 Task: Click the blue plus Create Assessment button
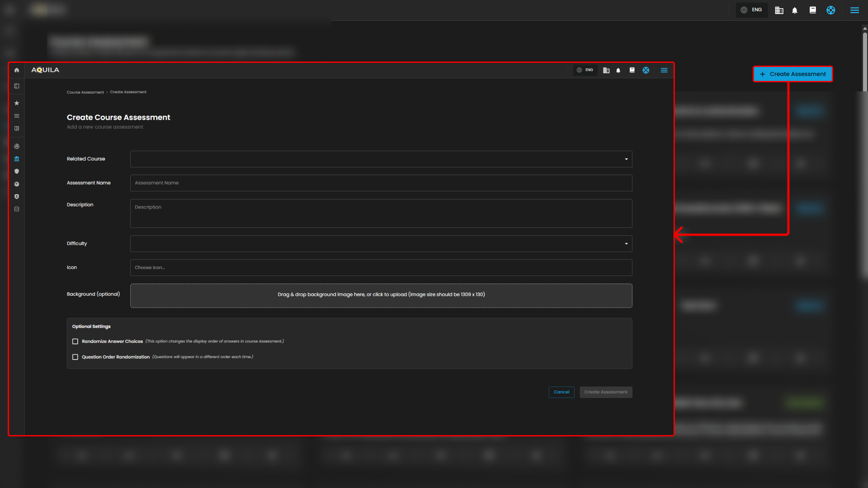click(792, 74)
